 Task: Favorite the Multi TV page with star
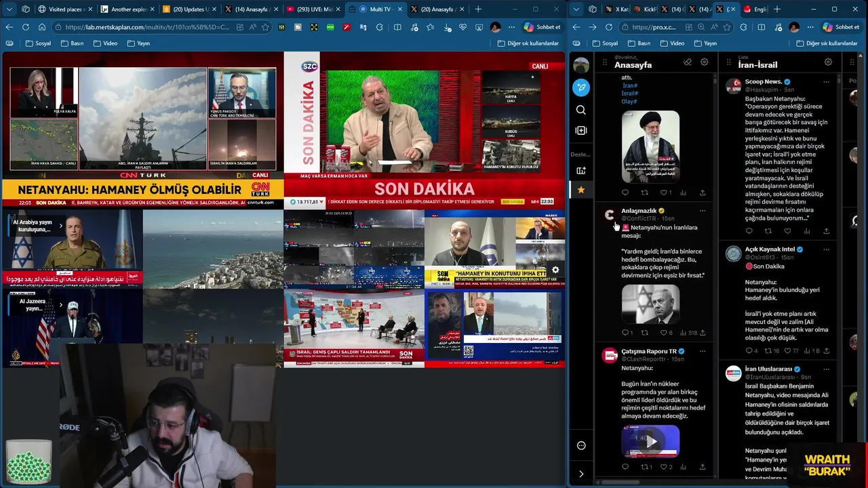(265, 27)
